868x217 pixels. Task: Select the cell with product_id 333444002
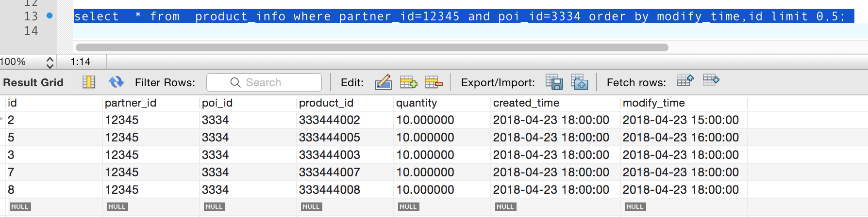point(345,120)
